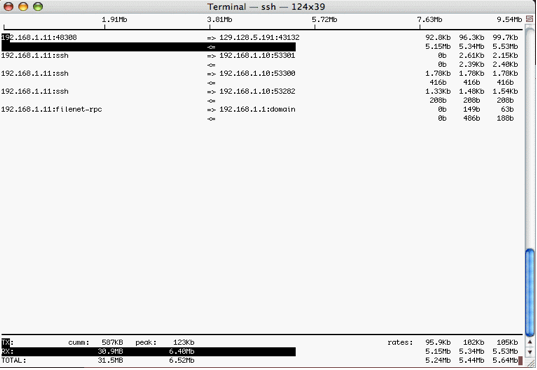The width and height of the screenshot is (537, 370).
Task: Click the 92.8Kb rate value
Action: [x=438, y=37]
